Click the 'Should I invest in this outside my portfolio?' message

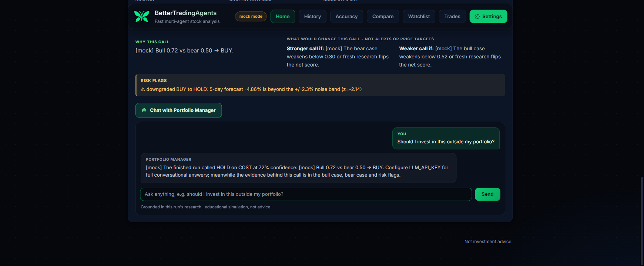tap(446, 142)
